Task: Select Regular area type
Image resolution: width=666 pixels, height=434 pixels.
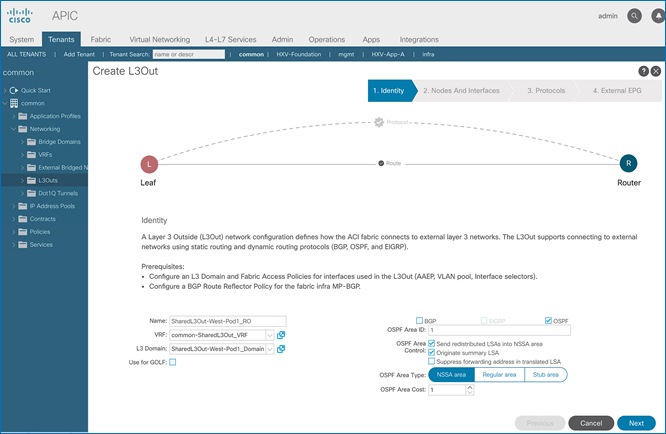Action: [500, 375]
